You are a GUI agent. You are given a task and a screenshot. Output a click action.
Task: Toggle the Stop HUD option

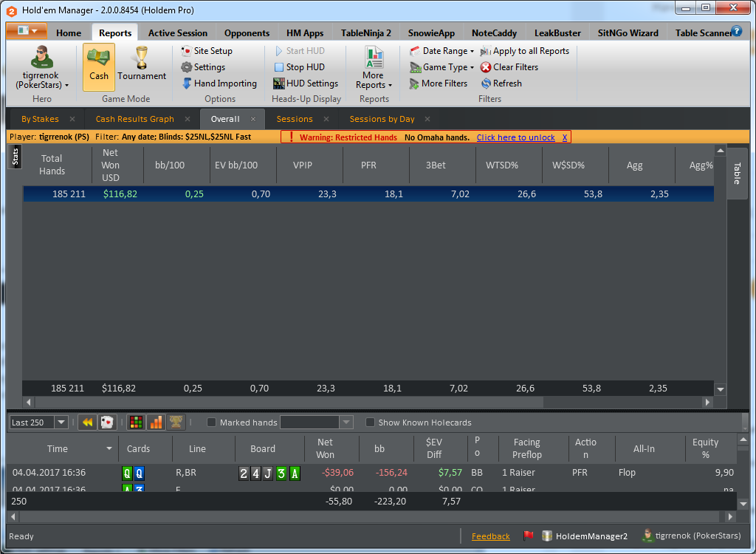[300, 67]
